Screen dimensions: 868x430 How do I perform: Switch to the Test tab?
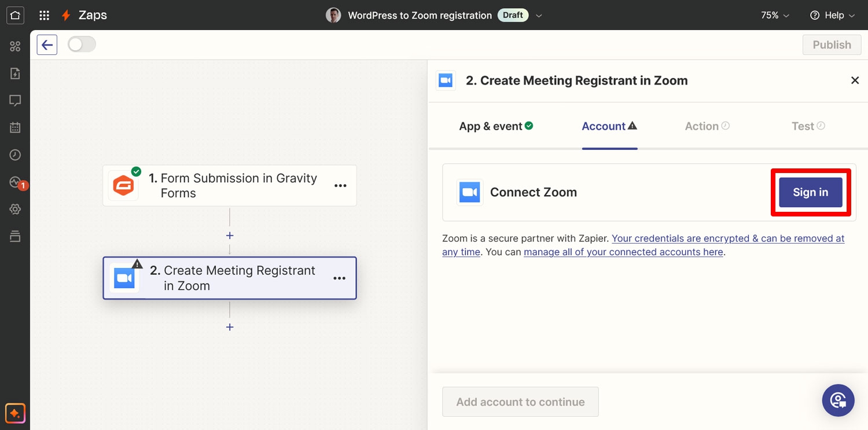808,126
